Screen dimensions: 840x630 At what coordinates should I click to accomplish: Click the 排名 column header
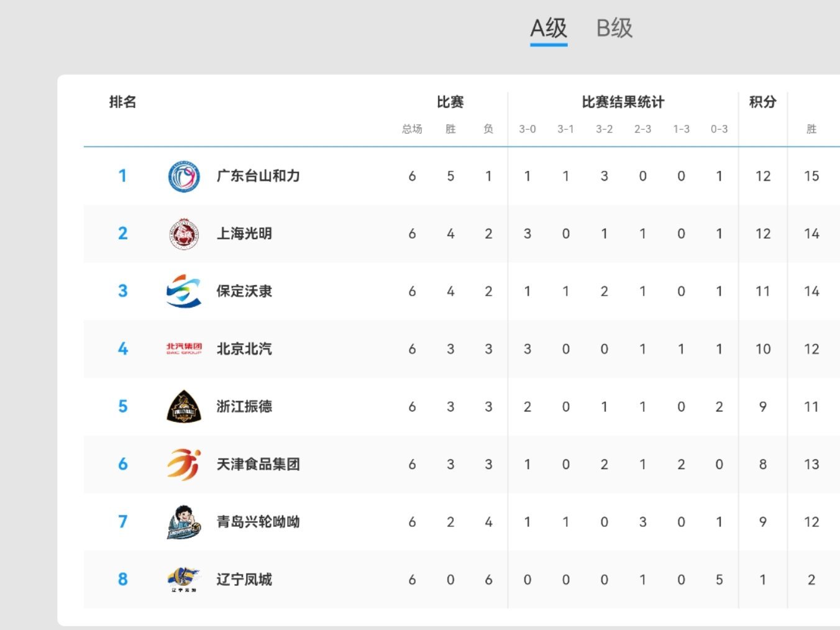pos(122,103)
